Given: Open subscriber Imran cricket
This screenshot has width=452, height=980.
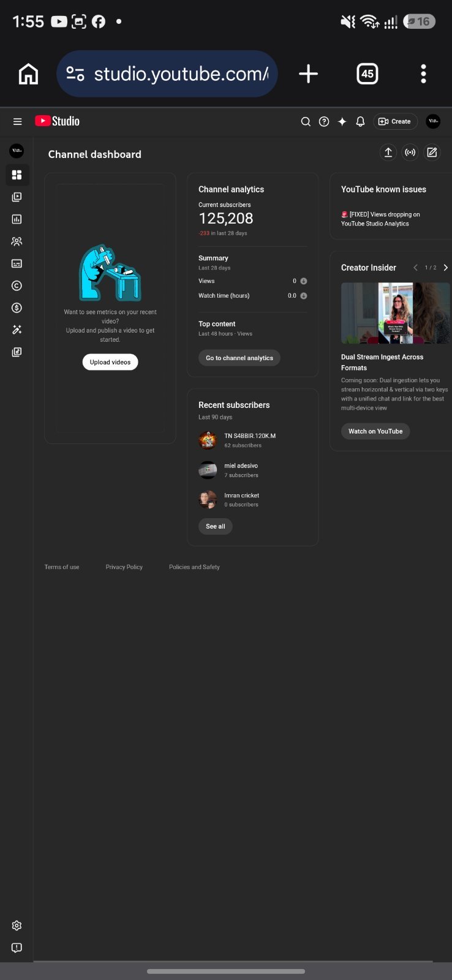Looking at the screenshot, I should coord(241,496).
